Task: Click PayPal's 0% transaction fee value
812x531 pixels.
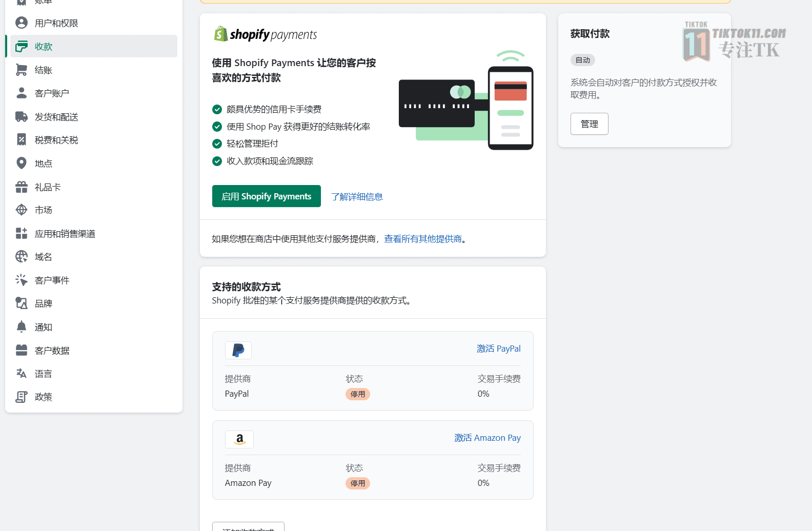Action: 483,394
